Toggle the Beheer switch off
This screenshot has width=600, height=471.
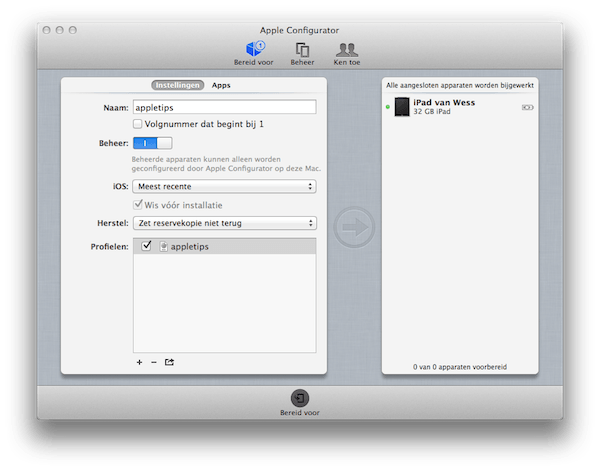point(152,143)
